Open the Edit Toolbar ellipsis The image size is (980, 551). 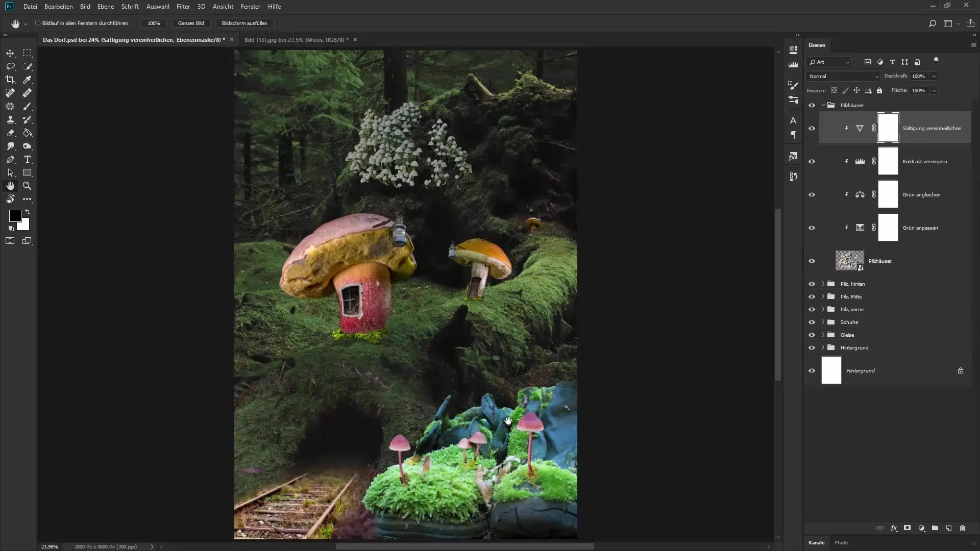tap(27, 199)
